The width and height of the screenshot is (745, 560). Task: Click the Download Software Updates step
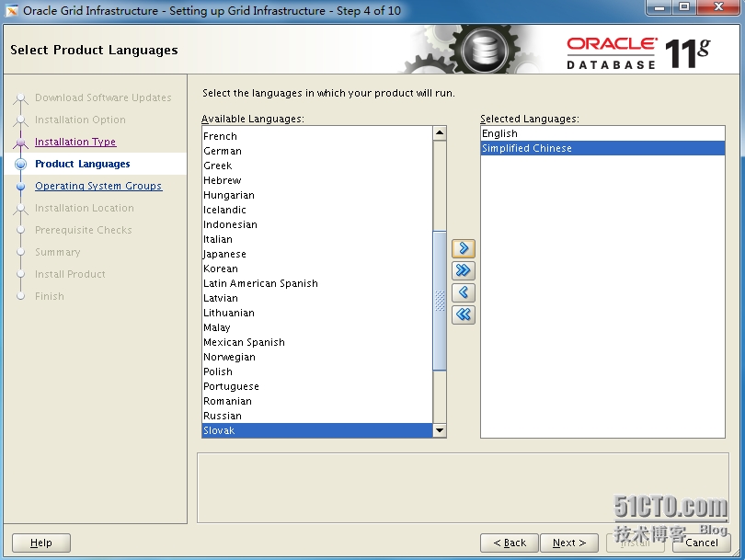click(x=103, y=97)
